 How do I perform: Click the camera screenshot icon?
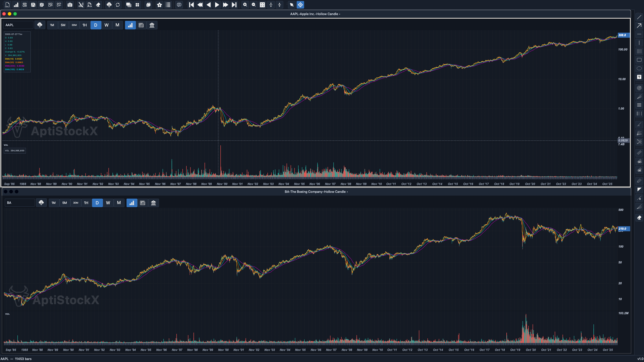coord(70,5)
